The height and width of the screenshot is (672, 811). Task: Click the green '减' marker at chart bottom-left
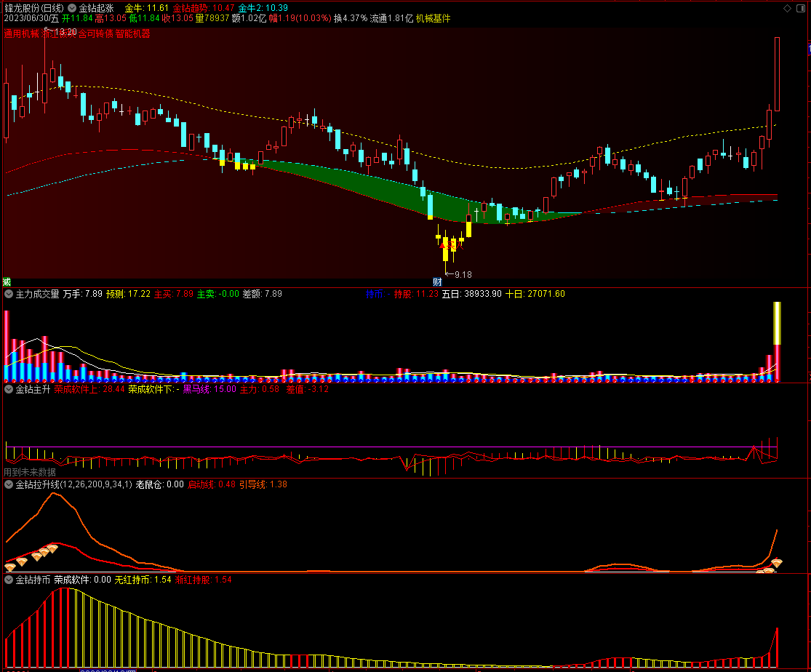pos(7,281)
